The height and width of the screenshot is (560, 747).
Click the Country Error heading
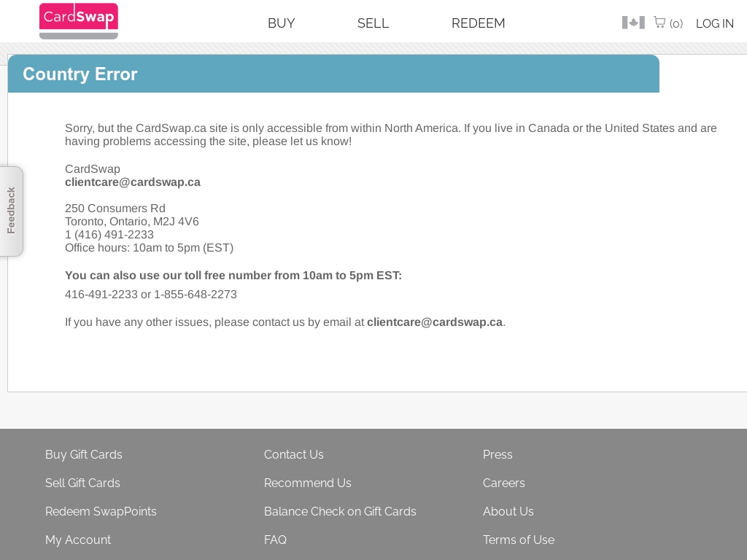[80, 74]
